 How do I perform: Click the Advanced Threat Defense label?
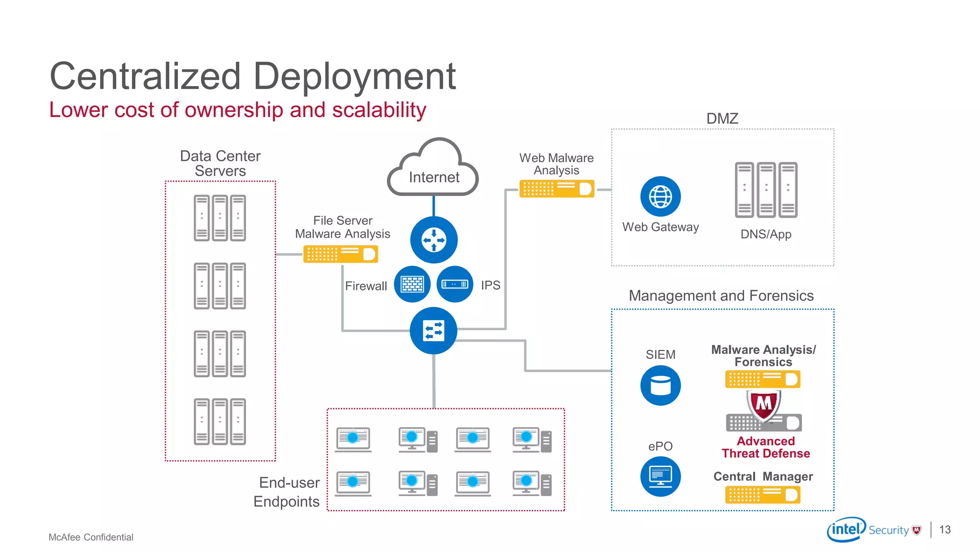766,447
